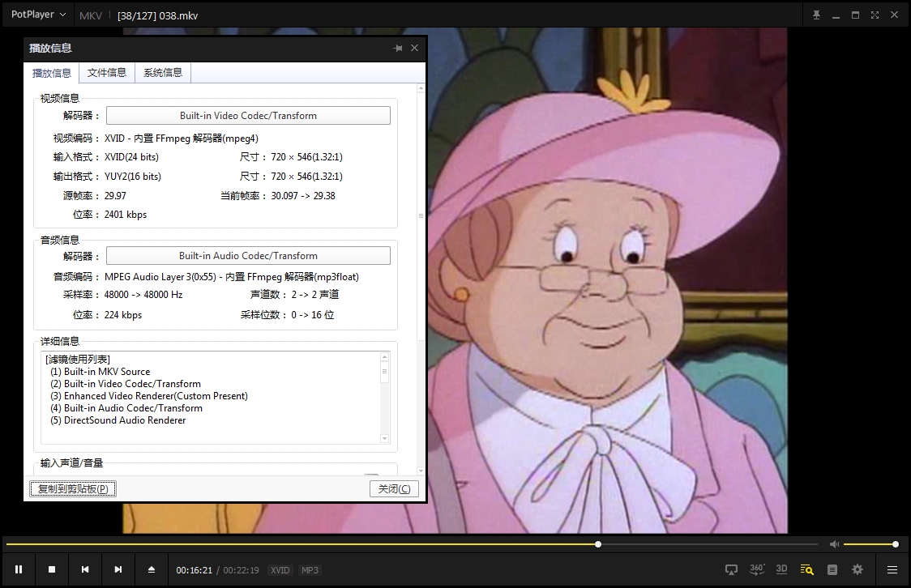911x588 pixels.
Task: Close the PotPlayer window
Action: (x=895, y=15)
